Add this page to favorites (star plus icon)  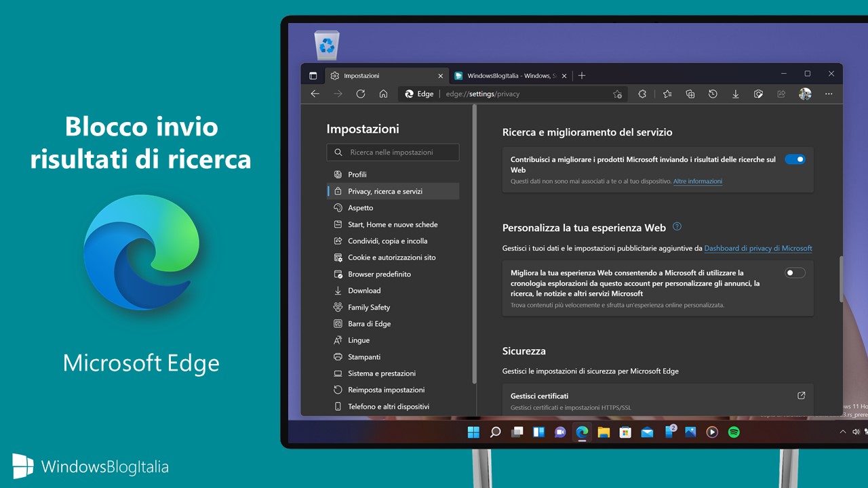coord(617,94)
